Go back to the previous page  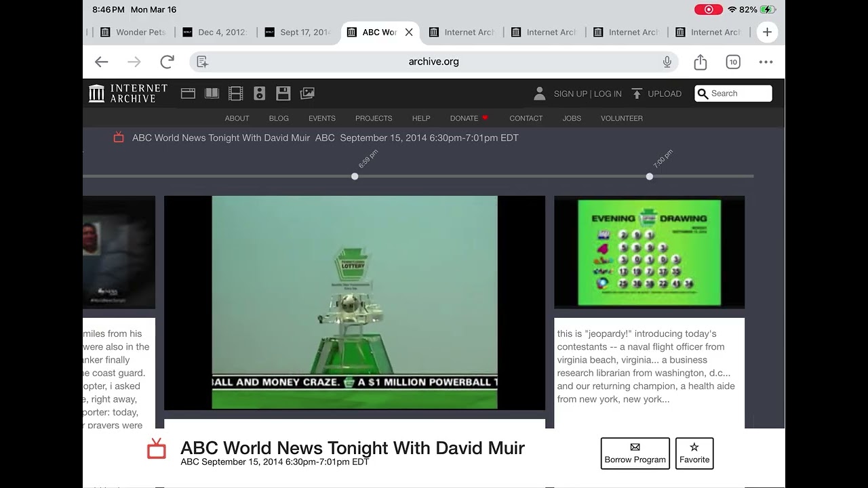point(101,62)
